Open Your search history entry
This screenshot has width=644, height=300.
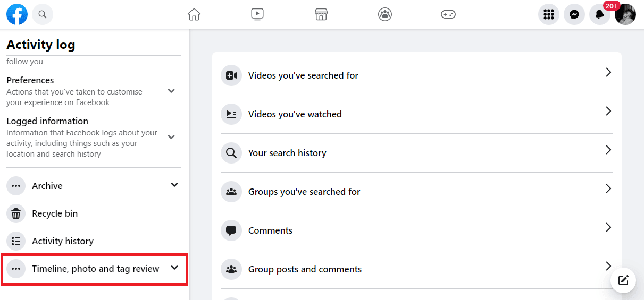417,153
